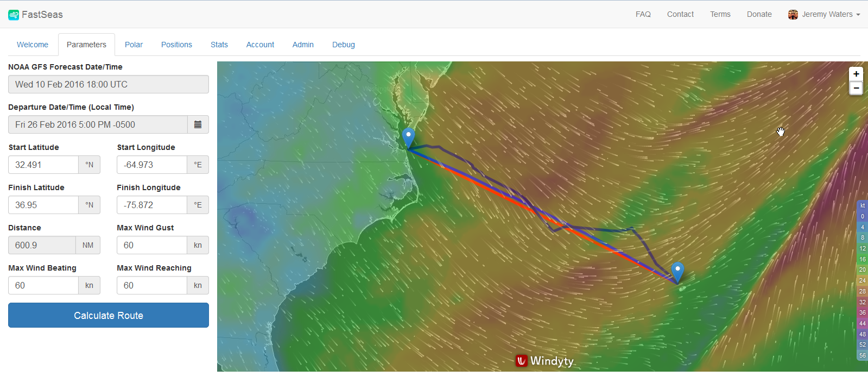
Task: Click the wind legend kt header
Action: (x=863, y=205)
